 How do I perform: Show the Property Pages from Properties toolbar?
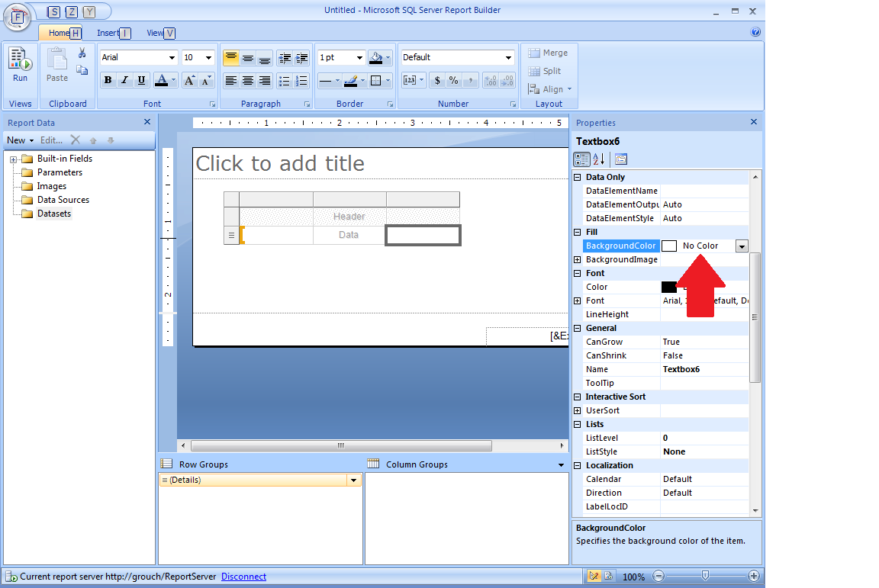(621, 159)
